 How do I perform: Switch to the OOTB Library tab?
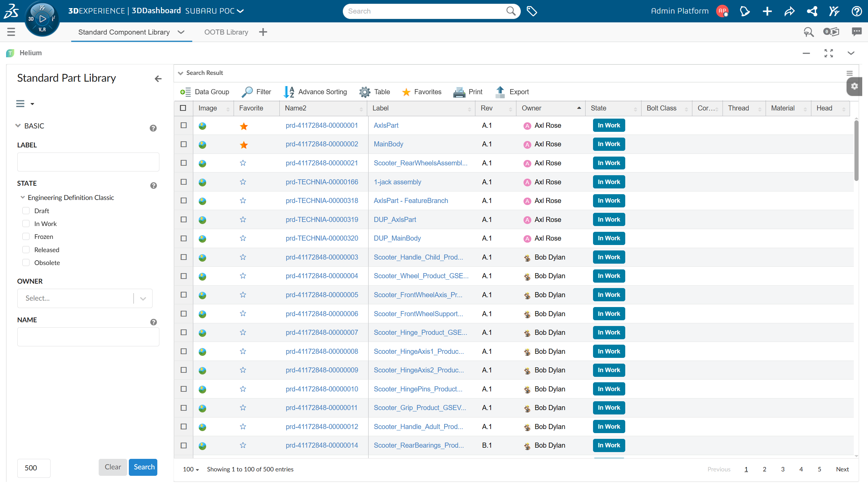point(226,32)
